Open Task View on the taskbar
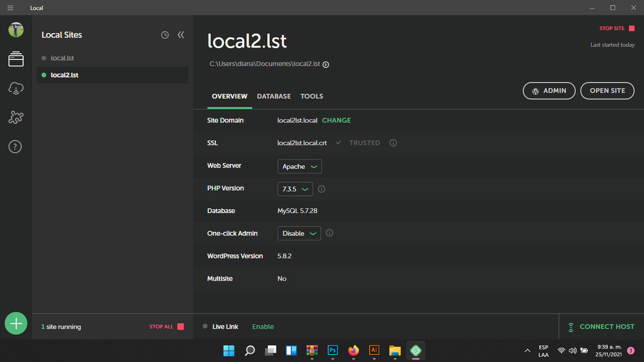Screen dimensions: 644x362 (x=271, y=350)
